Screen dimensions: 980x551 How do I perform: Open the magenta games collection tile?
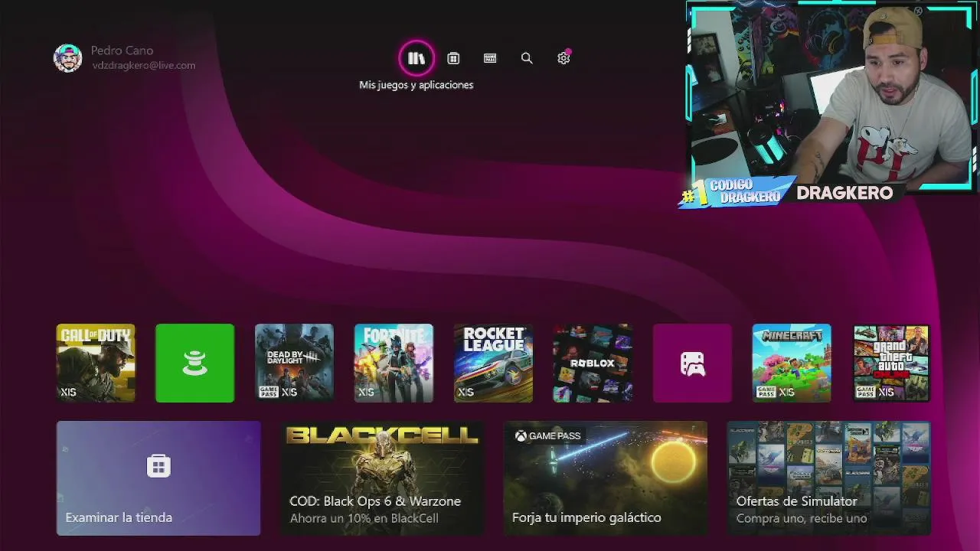pos(693,363)
